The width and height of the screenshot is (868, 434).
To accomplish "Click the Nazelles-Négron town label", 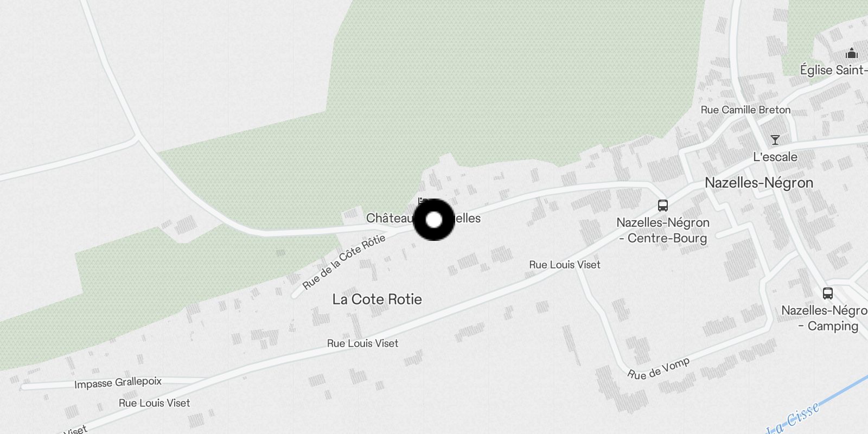I will tap(759, 183).
